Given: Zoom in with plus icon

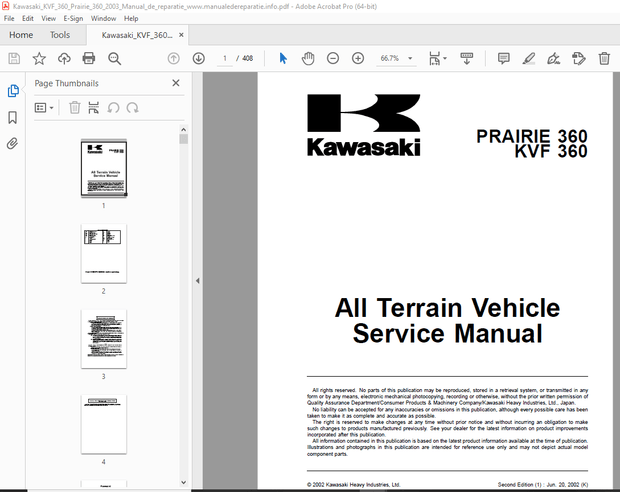Looking at the screenshot, I should pos(358,59).
